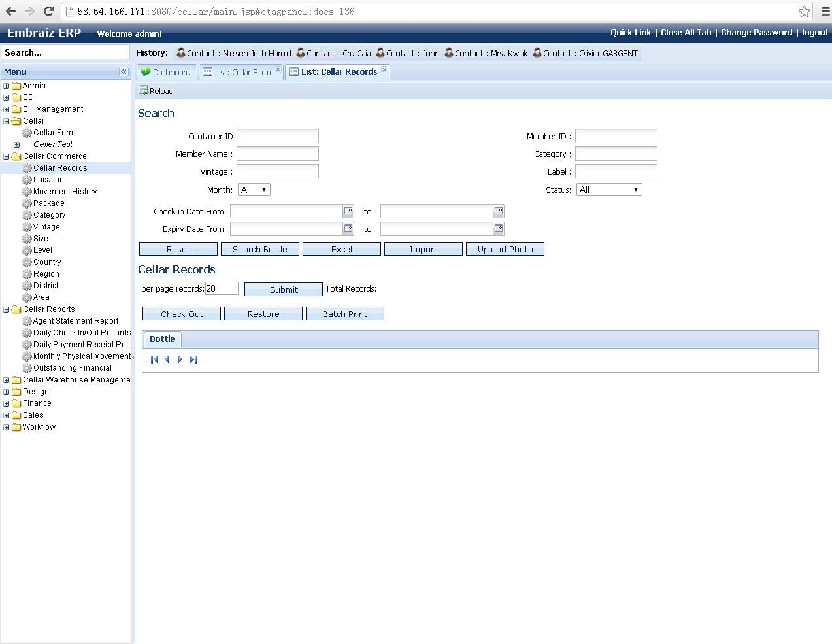Open Movement History in the menu tree
The width and height of the screenshot is (832, 644).
65,192
